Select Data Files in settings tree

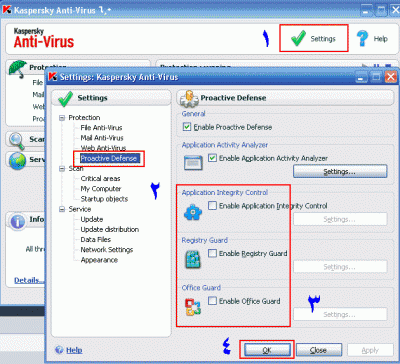click(x=96, y=240)
